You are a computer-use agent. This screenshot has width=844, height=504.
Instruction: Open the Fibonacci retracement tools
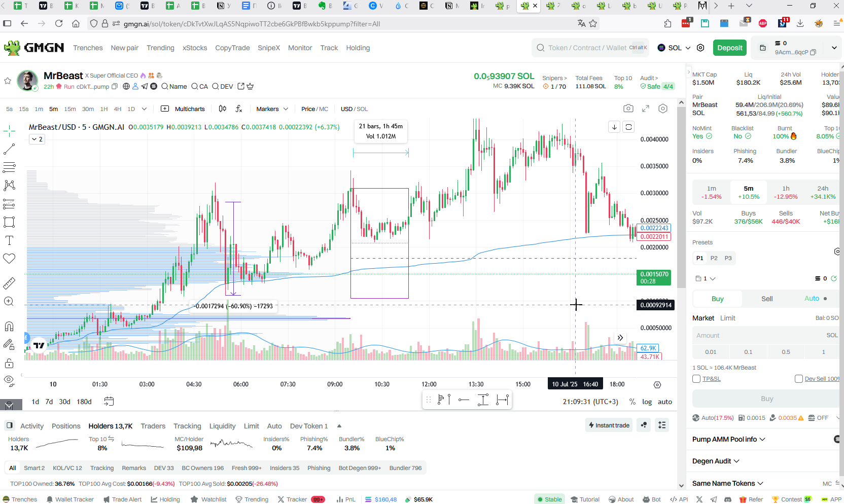(x=9, y=167)
